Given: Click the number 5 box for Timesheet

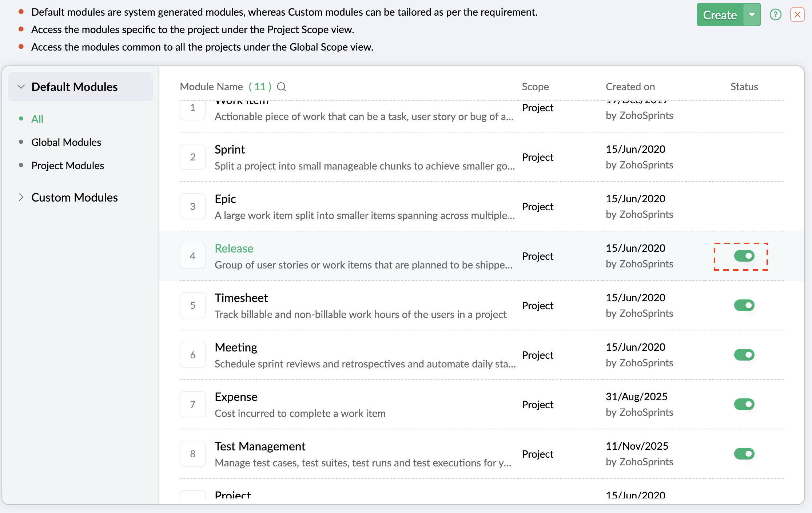Looking at the screenshot, I should pos(193,306).
